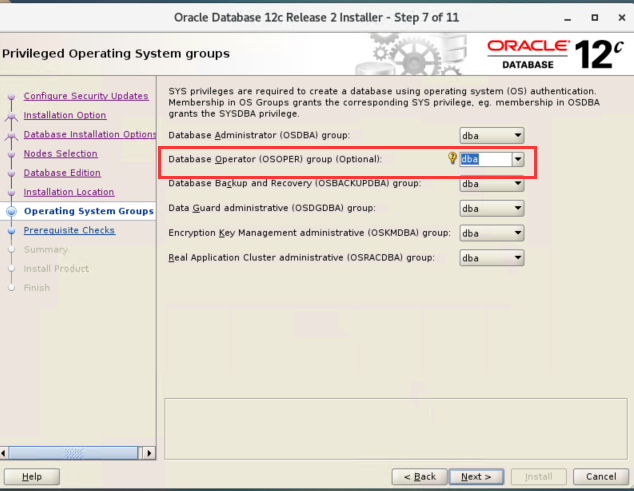This screenshot has width=634, height=491.
Task: Click the Prerequisite Checks step marker
Action: point(11,231)
